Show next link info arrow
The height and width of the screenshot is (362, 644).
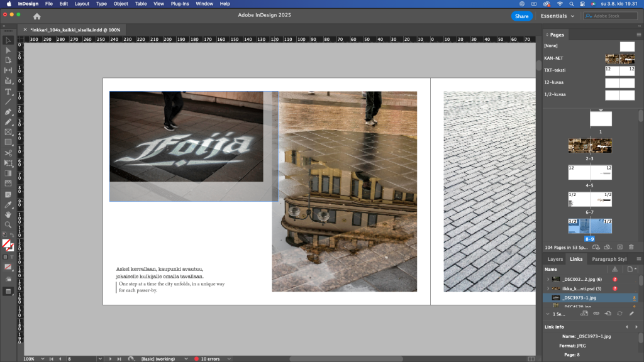tap(636, 327)
